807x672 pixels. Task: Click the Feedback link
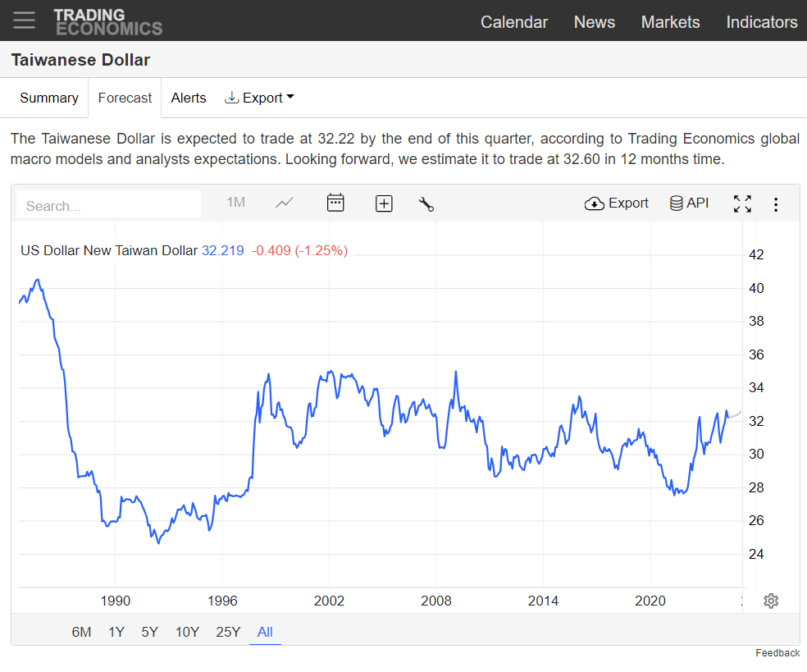[777, 652]
